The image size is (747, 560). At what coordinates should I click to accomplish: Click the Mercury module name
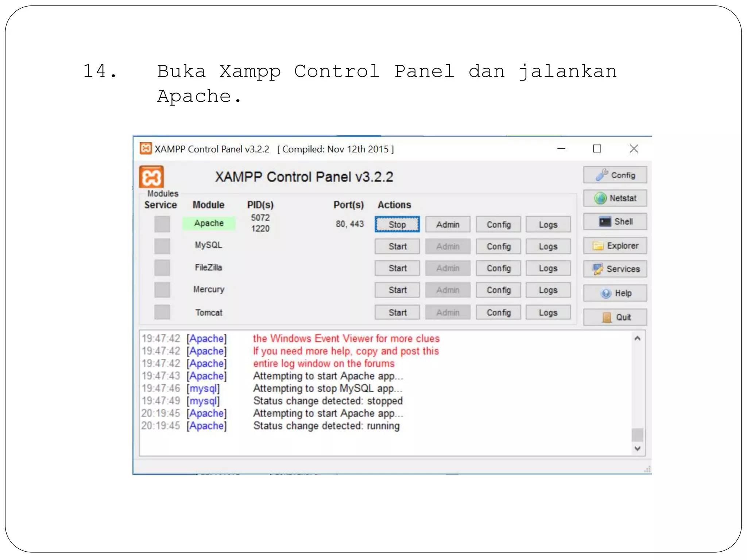pyautogui.click(x=209, y=289)
